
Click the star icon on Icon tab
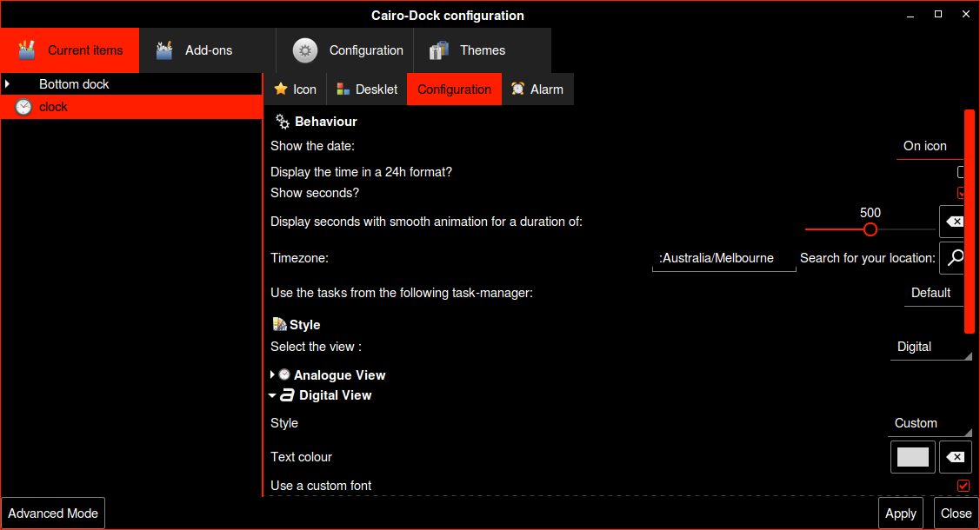click(281, 89)
